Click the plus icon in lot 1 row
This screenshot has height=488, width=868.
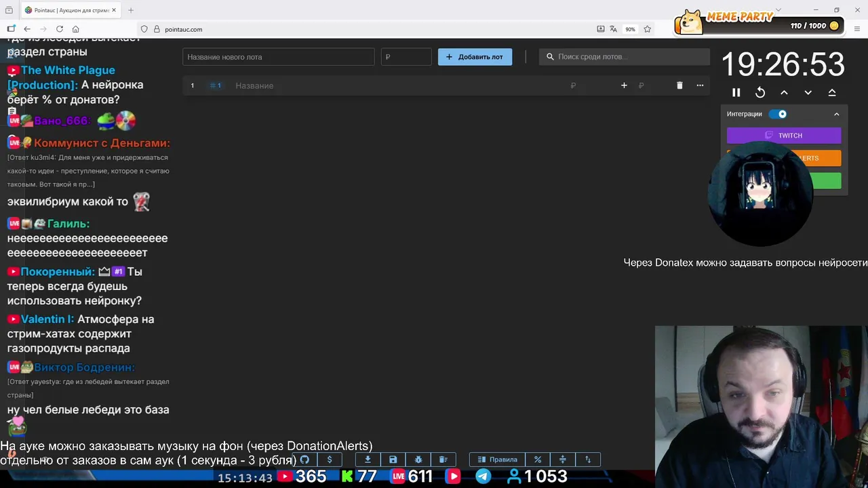pos(624,85)
